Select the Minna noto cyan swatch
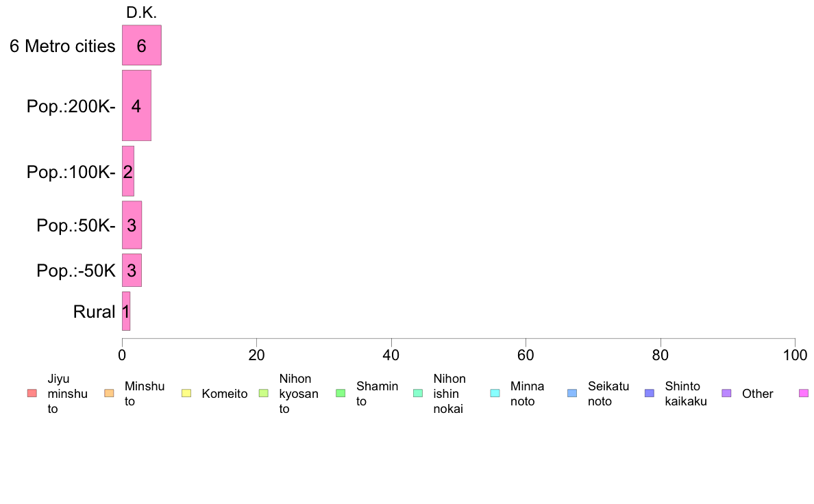Screen dimensions: 814x504 [x=495, y=394]
